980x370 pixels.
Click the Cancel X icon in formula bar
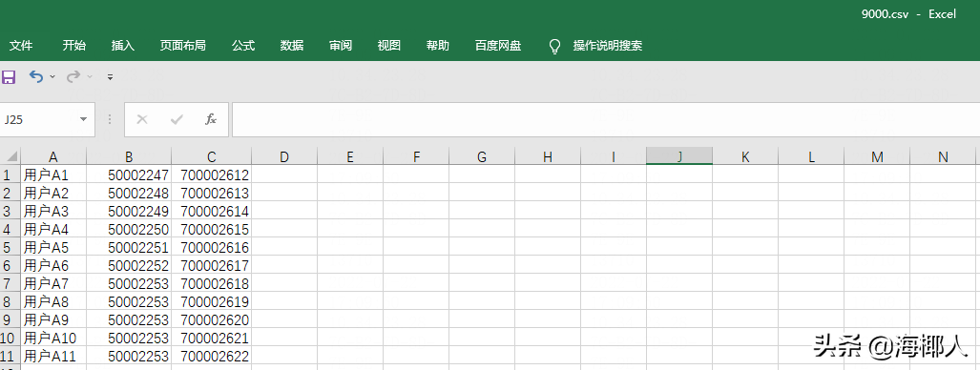142,119
